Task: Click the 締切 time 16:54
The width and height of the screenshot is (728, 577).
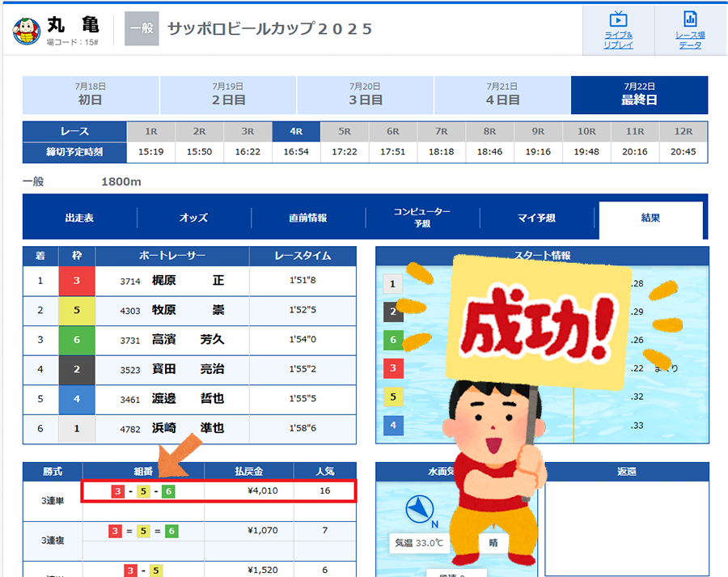Action: coord(296,152)
